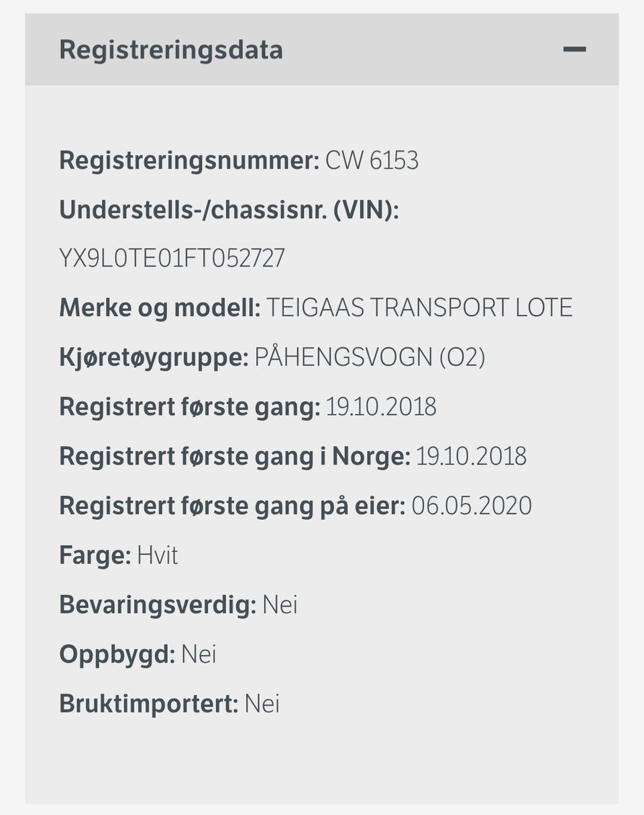Select the colour value Hvit

pos(158,556)
